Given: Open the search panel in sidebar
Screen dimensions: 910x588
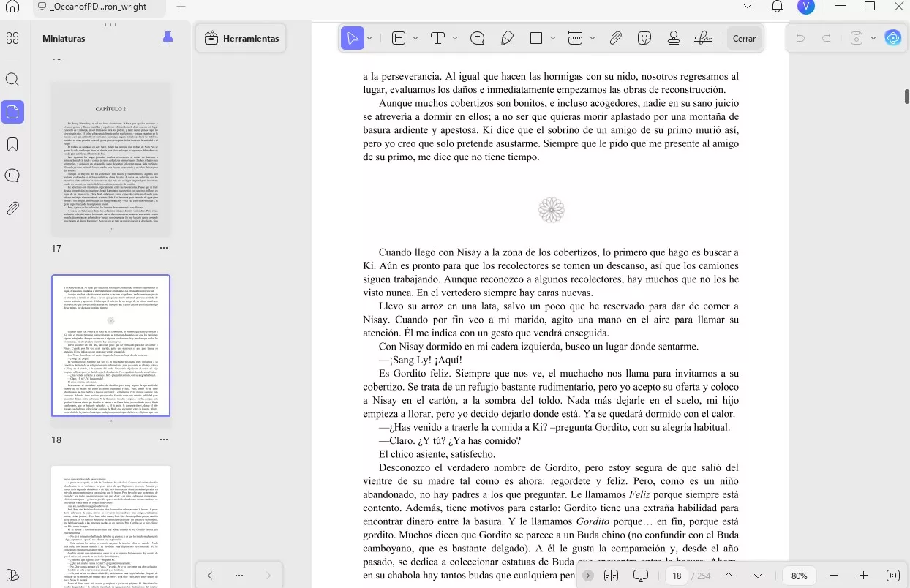Looking at the screenshot, I should pos(12,79).
